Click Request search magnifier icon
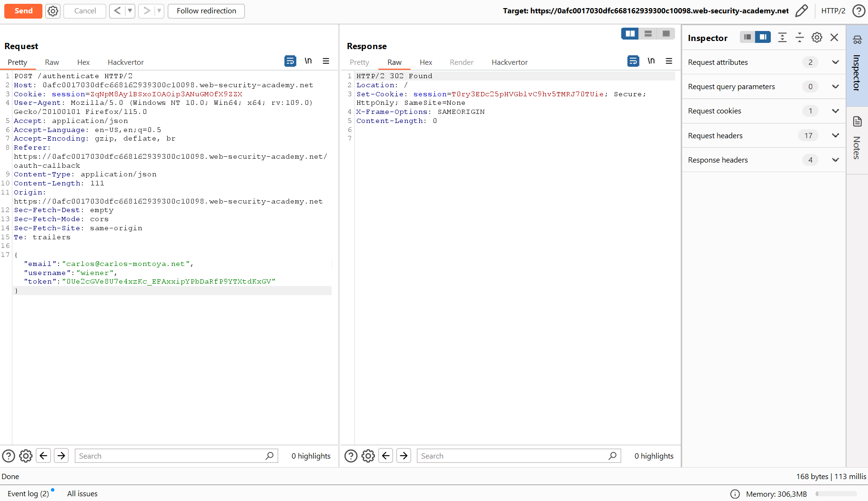The width and height of the screenshot is (868, 501). tap(270, 456)
